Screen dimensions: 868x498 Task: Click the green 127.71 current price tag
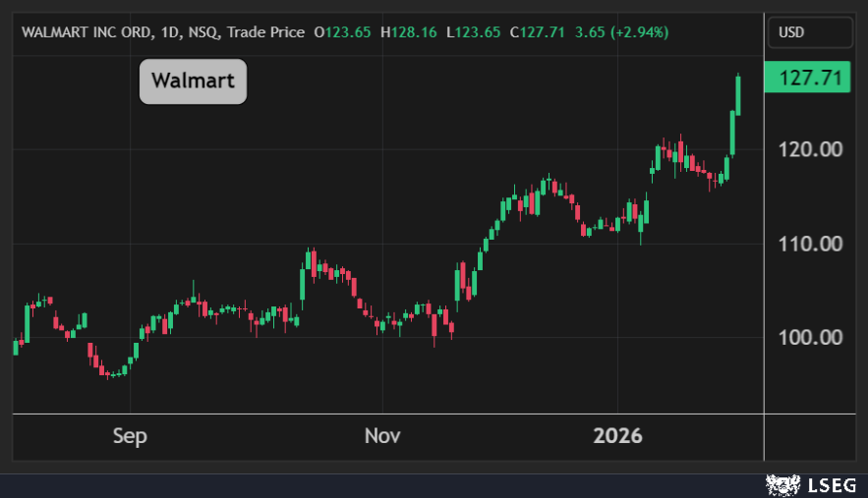(x=809, y=79)
